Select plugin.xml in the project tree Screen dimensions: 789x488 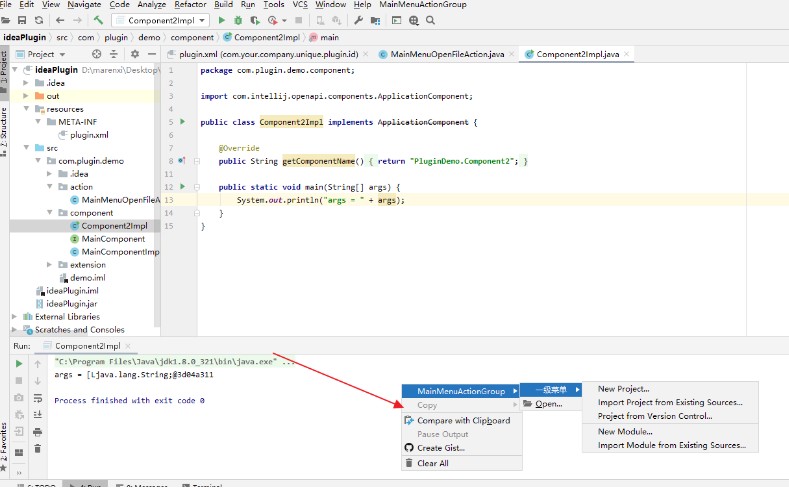click(x=89, y=135)
